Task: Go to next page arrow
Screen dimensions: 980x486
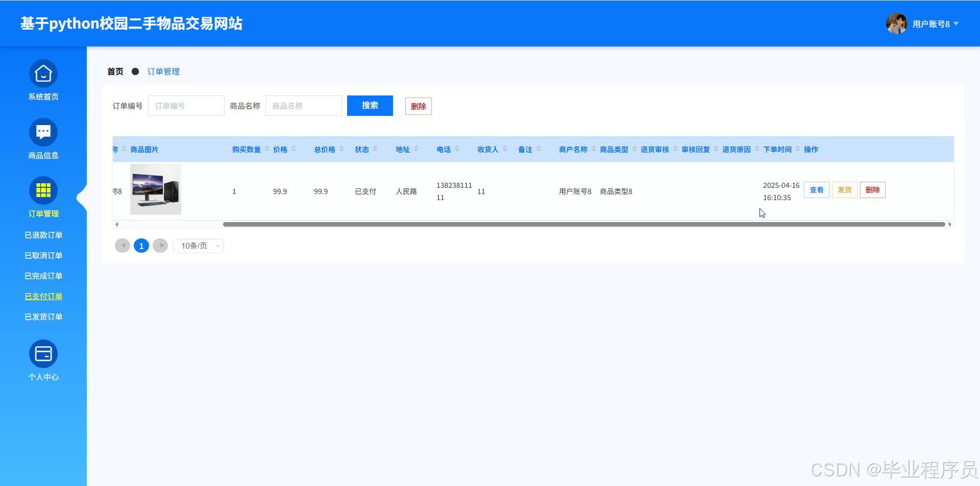Action: tap(160, 246)
